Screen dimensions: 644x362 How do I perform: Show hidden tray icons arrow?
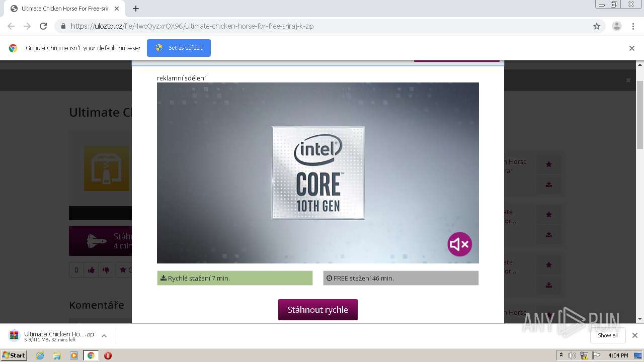click(561, 355)
